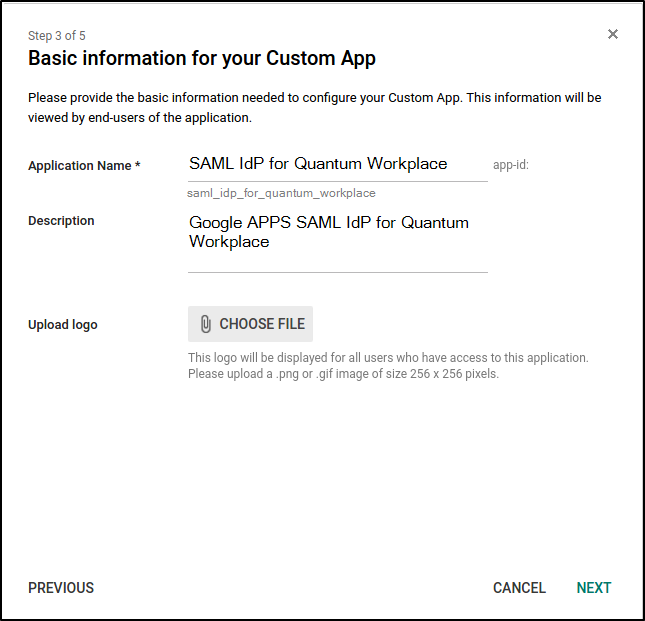
Task: Click the app-id value saml_idp_for_quantum_workplace
Action: pos(281,193)
